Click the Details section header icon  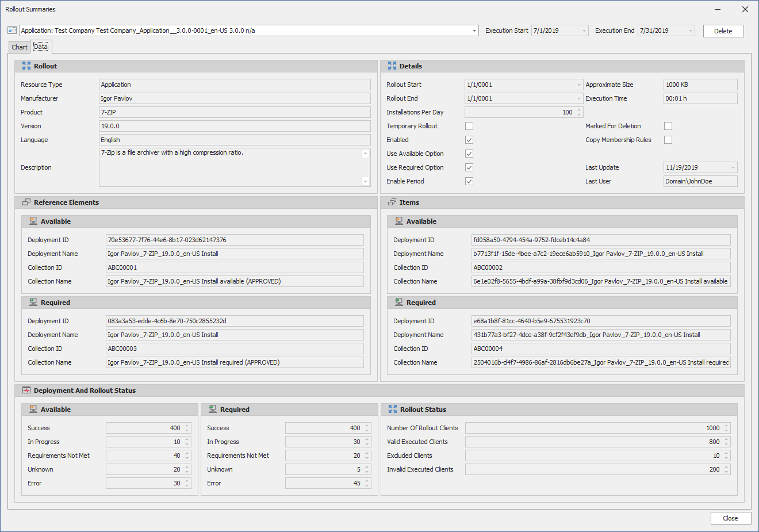click(x=392, y=66)
